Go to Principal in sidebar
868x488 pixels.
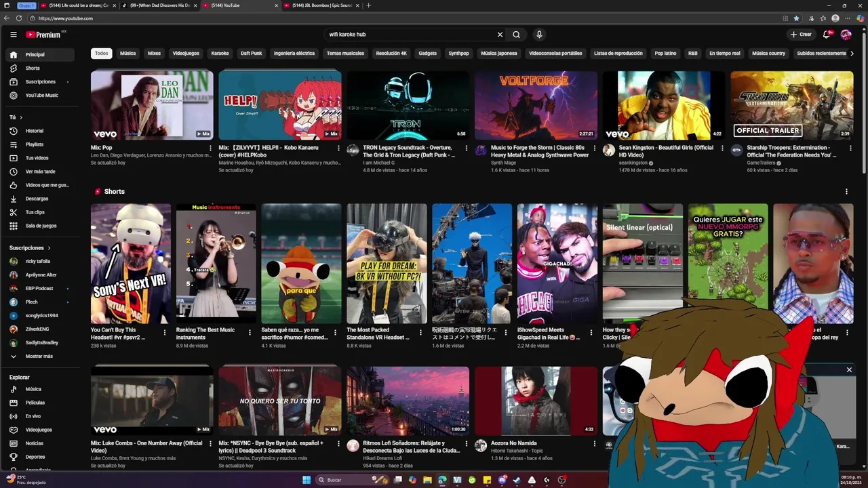40,54
